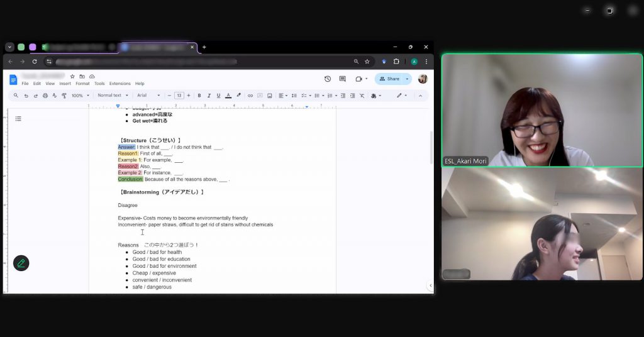Show document outline sidebar icon
Screen dimensions: 644x337
[18, 119]
